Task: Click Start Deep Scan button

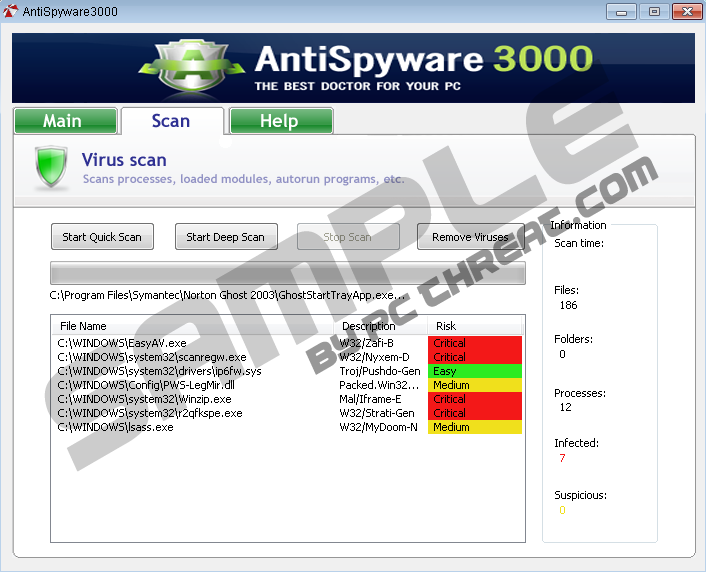Action: coord(226,236)
